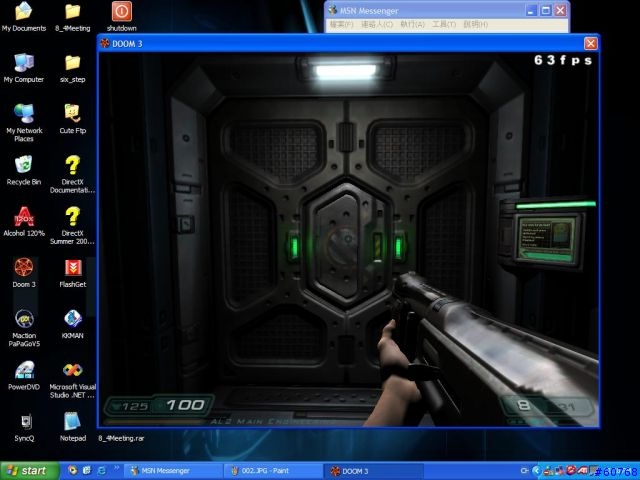Viewport: 640px width, 480px height.
Task: Click the ammo count 8 in the DOOM 3 HUD
Action: tap(523, 405)
